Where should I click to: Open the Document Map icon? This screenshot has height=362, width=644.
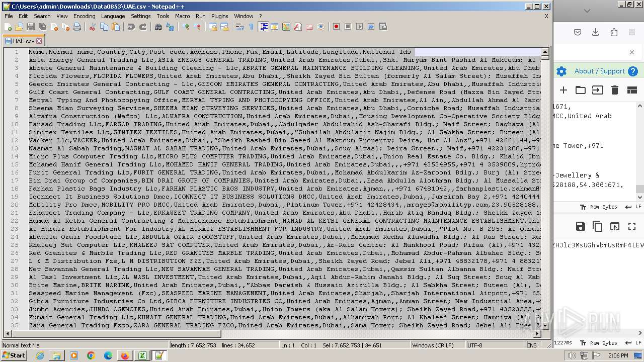(x=286, y=27)
